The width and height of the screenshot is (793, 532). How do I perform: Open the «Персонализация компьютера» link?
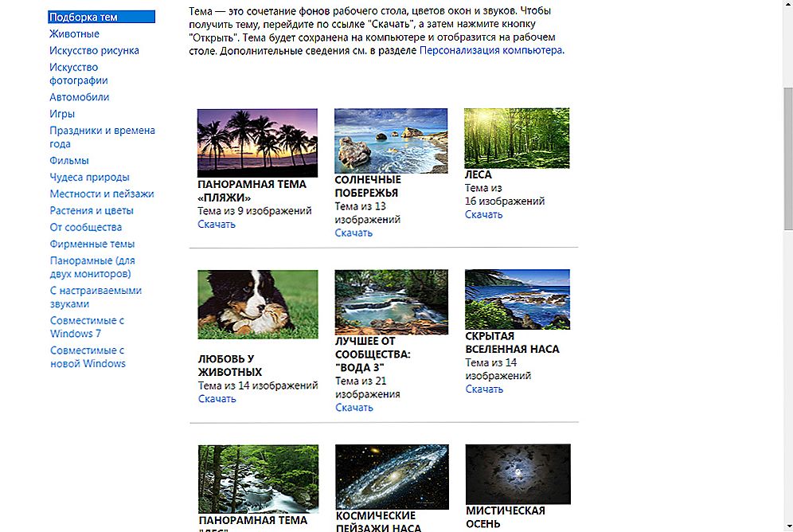[x=491, y=50]
